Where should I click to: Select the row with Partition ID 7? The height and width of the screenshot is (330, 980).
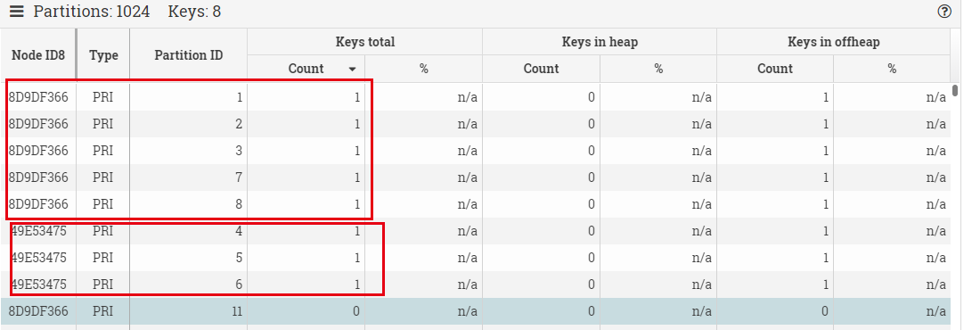click(x=475, y=177)
